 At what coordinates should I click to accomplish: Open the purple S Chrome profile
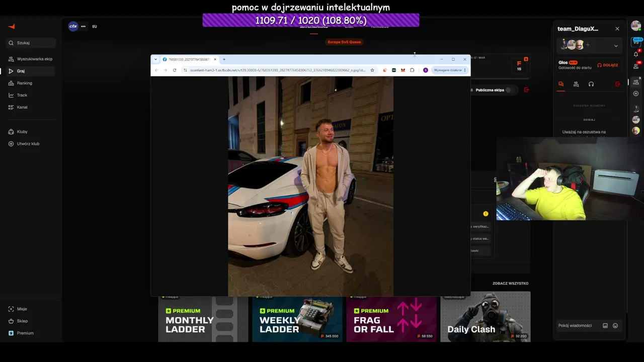pyautogui.click(x=426, y=70)
